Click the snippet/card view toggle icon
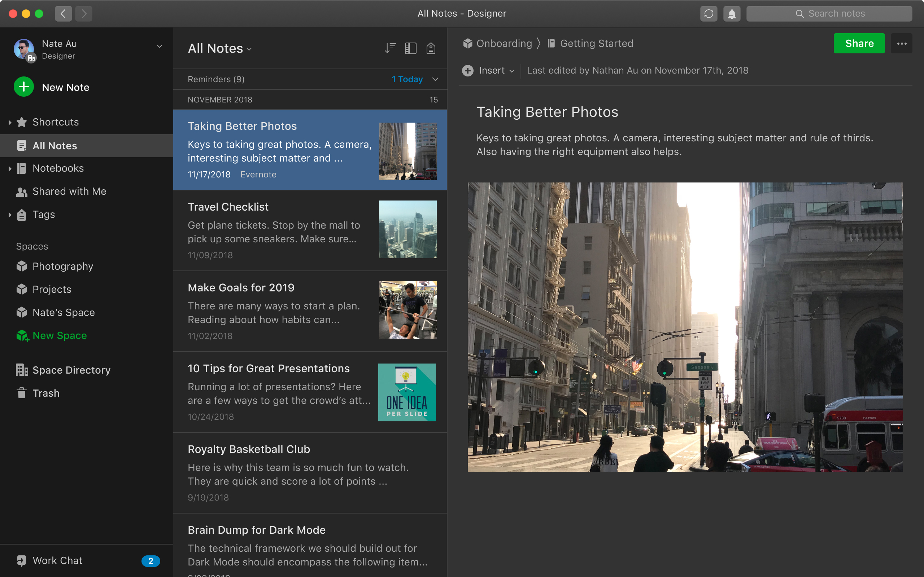The height and width of the screenshot is (577, 924). click(x=410, y=49)
